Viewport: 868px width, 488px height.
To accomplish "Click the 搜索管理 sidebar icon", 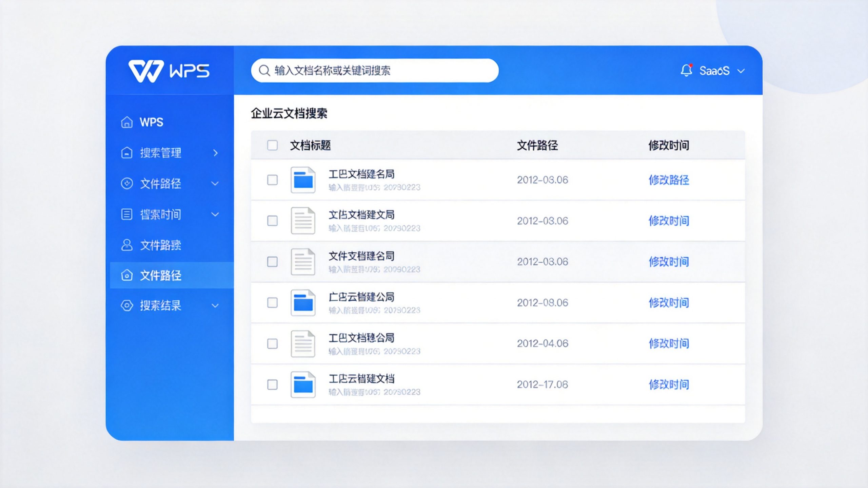I will pyautogui.click(x=127, y=153).
